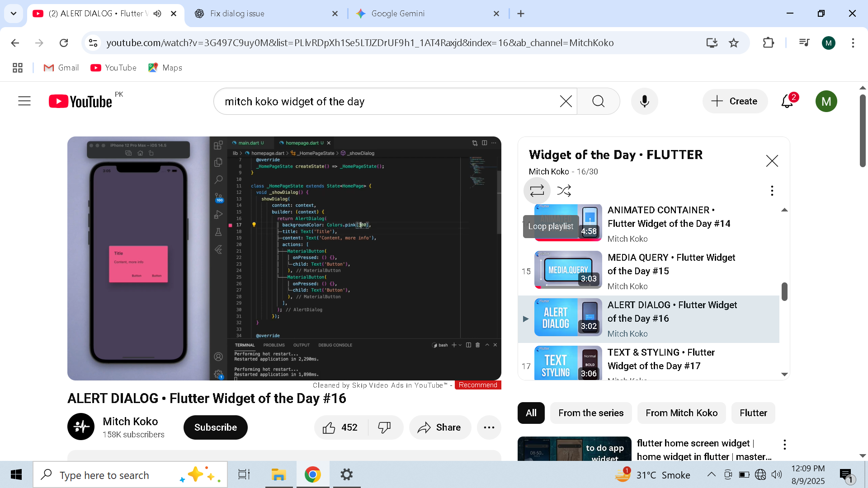Screen dimensions: 868x488
Task: Open the Maps bookmark
Action: 165,68
